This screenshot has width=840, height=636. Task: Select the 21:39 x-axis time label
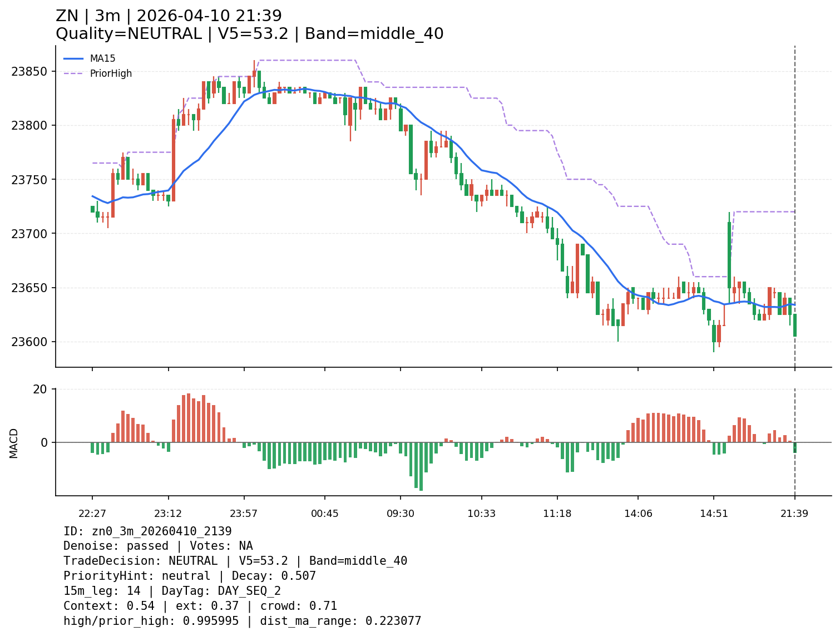point(795,513)
